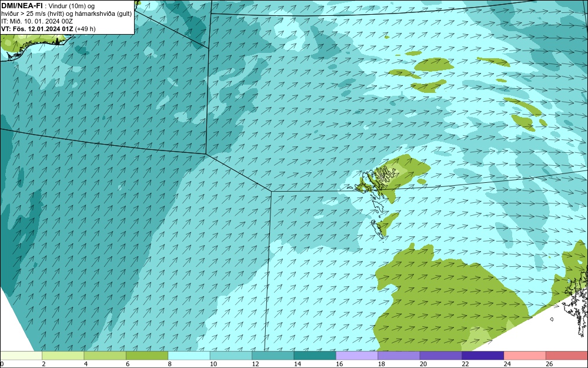Click the legend scale value 16
The width and height of the screenshot is (588, 368).
click(339, 364)
